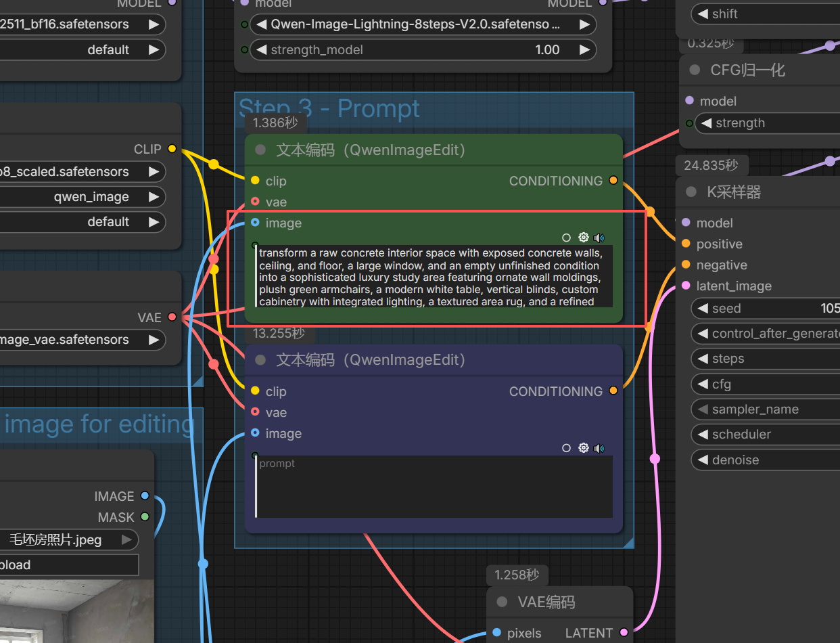Collapse the CFG归一化 node via title dot
Image resolution: width=840 pixels, height=643 pixels.
point(695,70)
